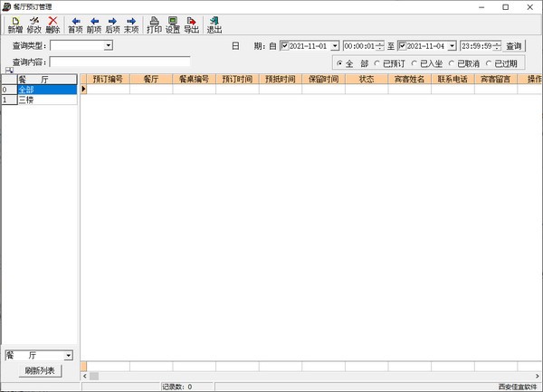The width and height of the screenshot is (543, 392).
Task: Exit using the 退出 toolbar icon
Action: tap(214, 24)
